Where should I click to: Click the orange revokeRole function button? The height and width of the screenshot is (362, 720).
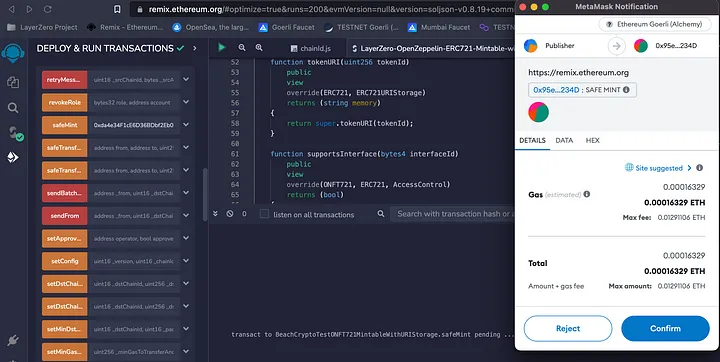(64, 102)
